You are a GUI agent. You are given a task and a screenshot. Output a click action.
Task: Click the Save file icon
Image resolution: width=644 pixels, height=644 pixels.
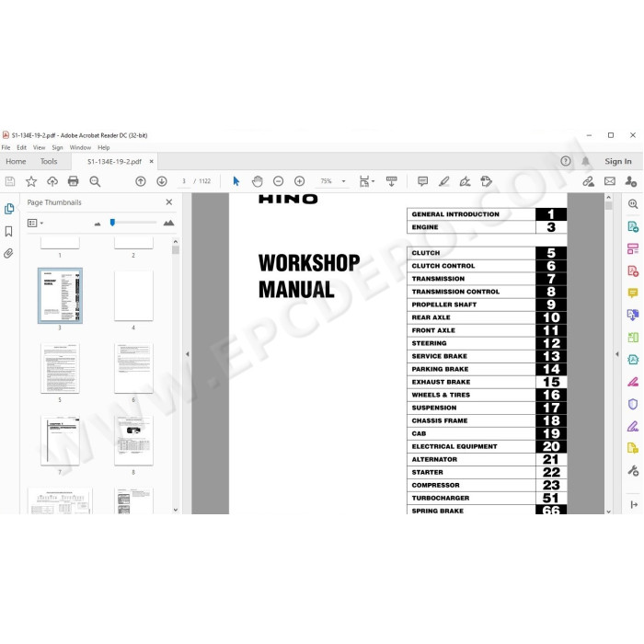10,181
